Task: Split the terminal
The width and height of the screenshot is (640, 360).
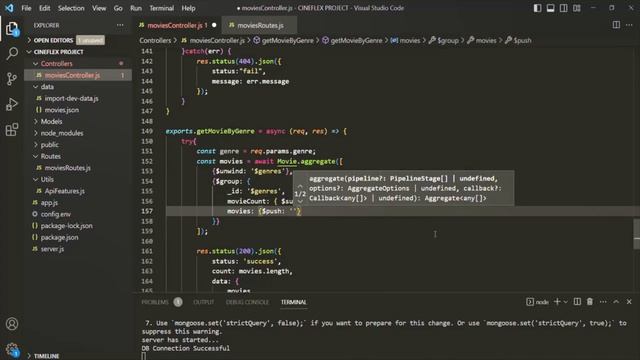Action: 577,302
